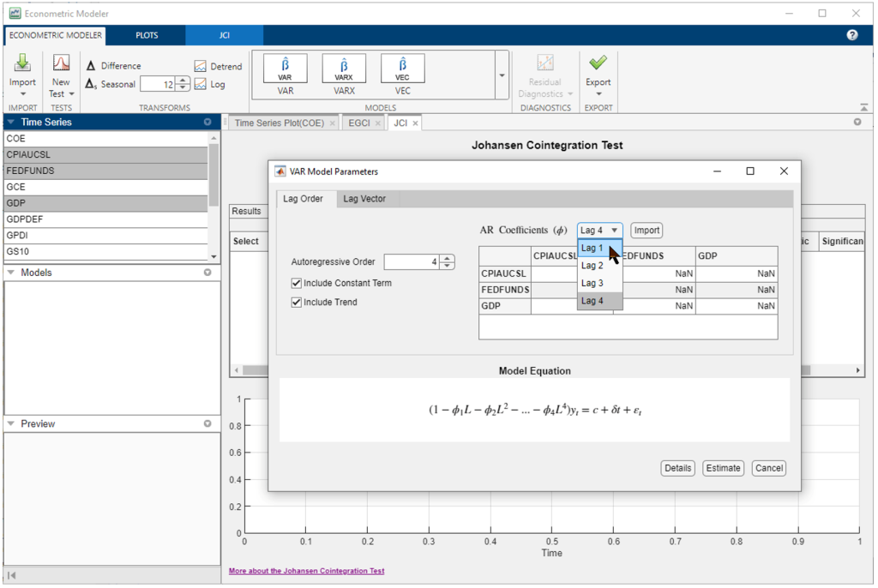
Task: Open the PLOTS ribbon tab
Action: [147, 36]
